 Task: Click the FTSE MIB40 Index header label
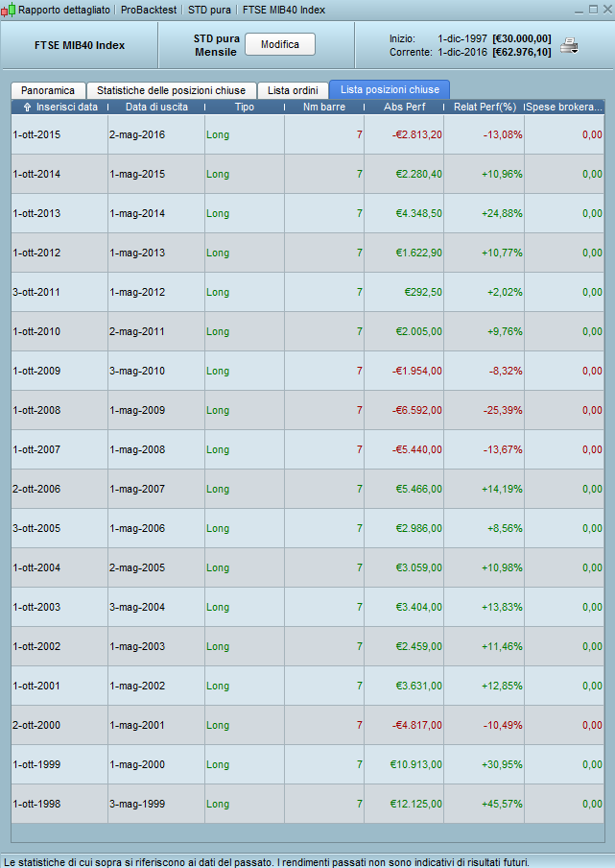click(80, 45)
